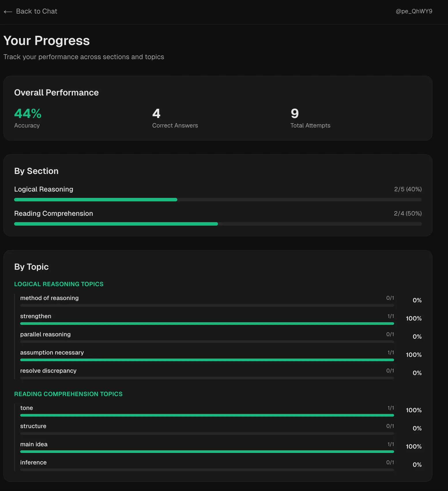Click the Overall Performance card header
This screenshot has height=491, width=448.
point(57,93)
